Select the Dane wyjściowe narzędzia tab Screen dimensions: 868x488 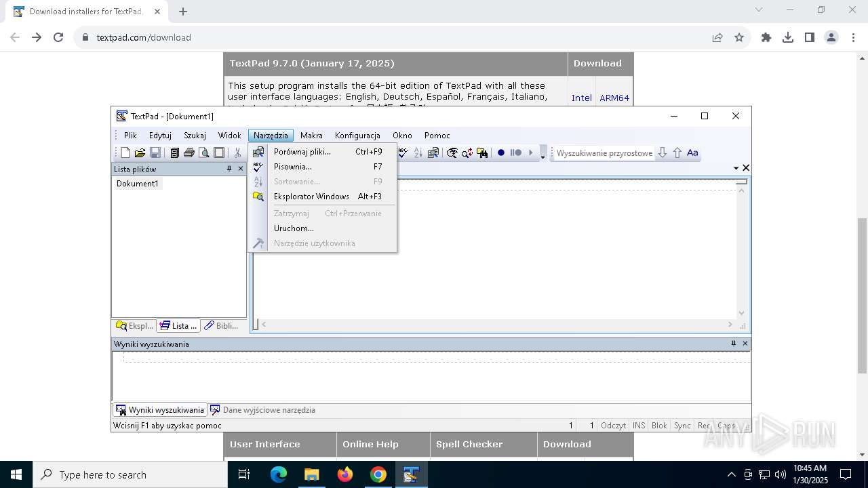click(x=262, y=410)
